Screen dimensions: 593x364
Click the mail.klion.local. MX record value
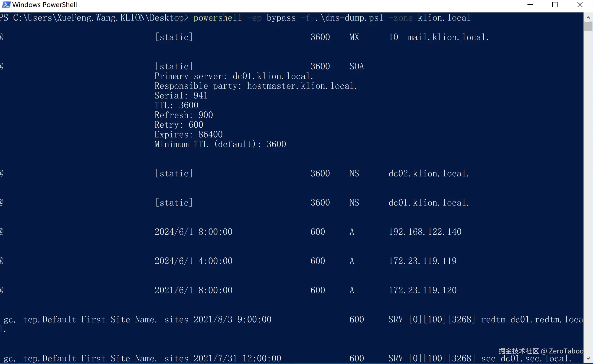tap(448, 37)
